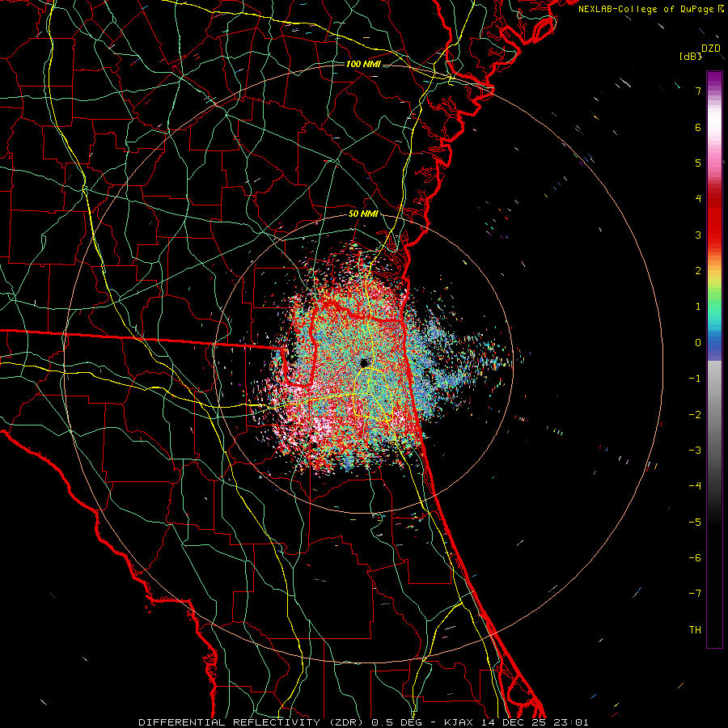Click the 4 value on color scale
This screenshot has width=728, height=728.
(698, 199)
